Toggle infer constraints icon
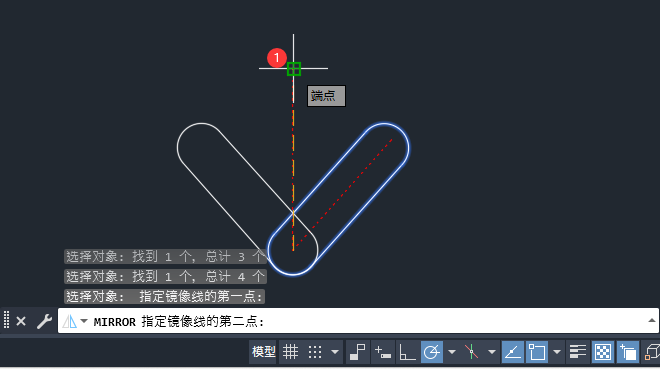The width and height of the screenshot is (660, 369). tap(358, 352)
